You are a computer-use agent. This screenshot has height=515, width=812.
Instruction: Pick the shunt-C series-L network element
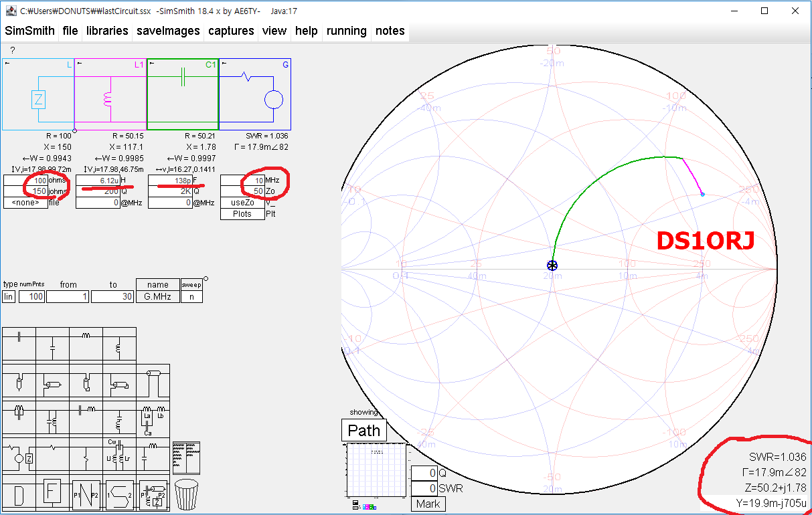153,454
